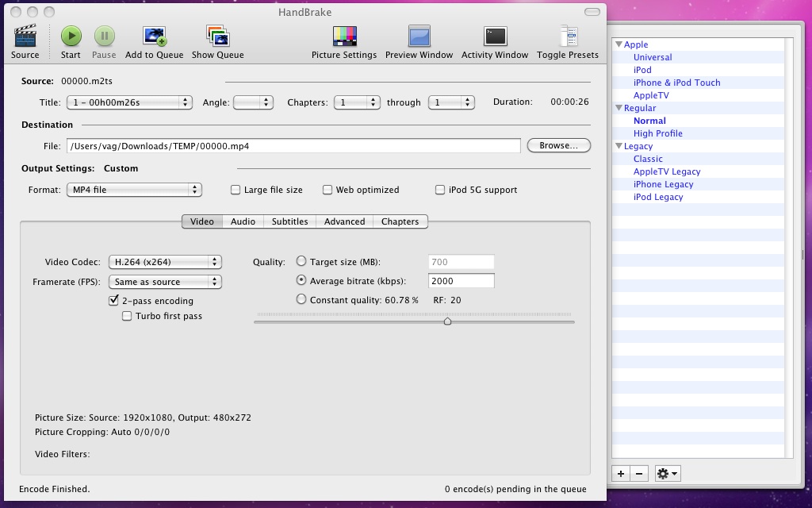The width and height of the screenshot is (812, 508).
Task: Add current job via Add to Queue icon
Action: coord(155,37)
